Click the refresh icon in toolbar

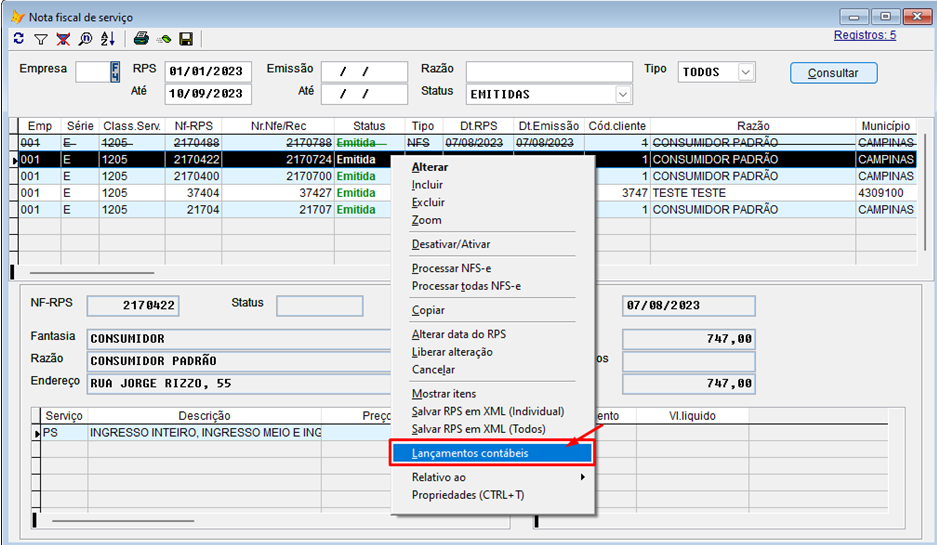[19, 39]
